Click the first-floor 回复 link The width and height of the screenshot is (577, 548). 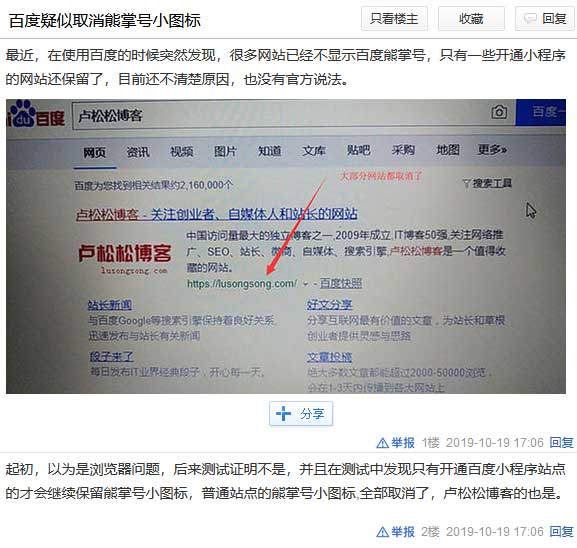pyautogui.click(x=561, y=442)
